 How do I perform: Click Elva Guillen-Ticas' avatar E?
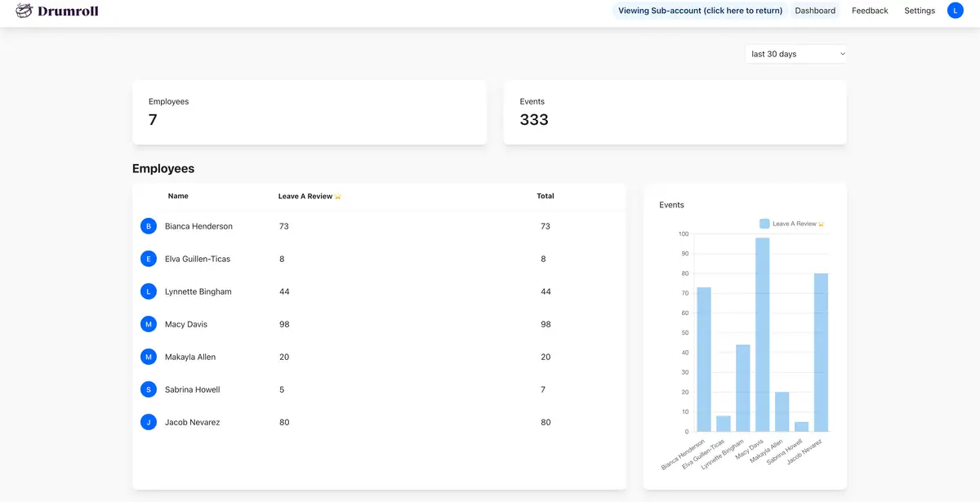coord(149,259)
